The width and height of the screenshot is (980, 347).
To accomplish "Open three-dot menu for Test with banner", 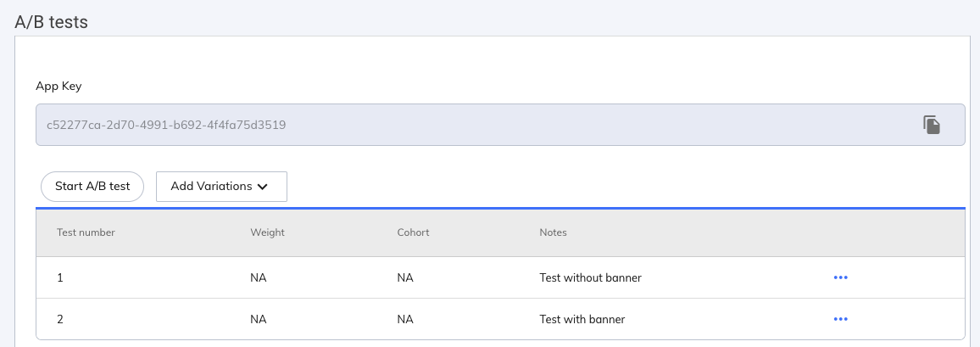I will [x=840, y=319].
